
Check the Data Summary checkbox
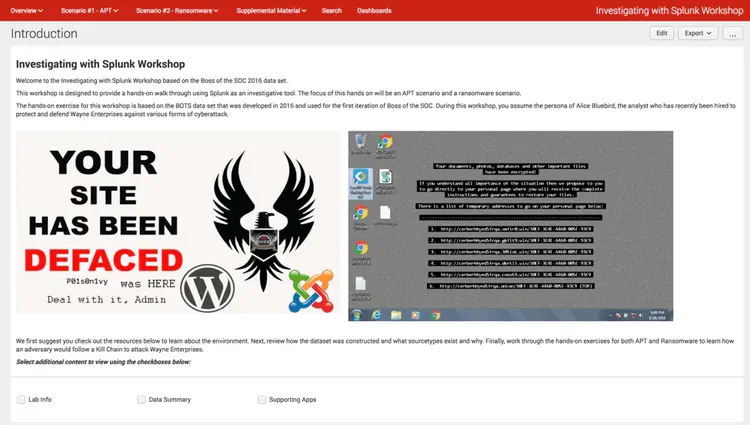click(141, 399)
